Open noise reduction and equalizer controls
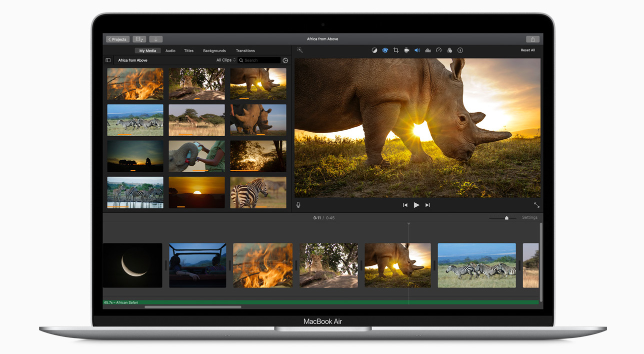Screen dimensions: 644x354 coord(428,50)
